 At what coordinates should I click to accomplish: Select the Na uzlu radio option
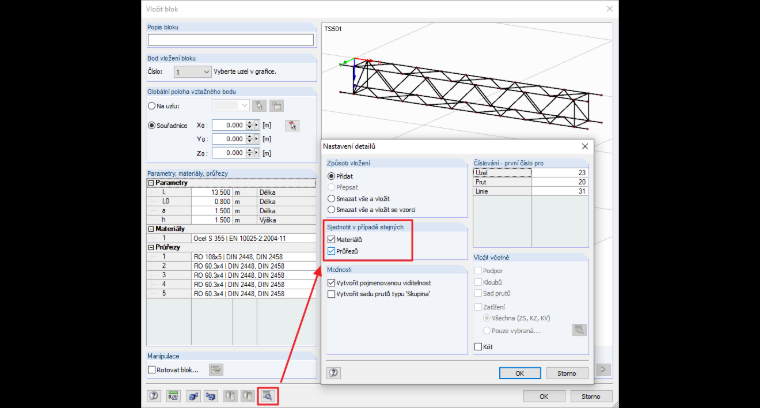[x=152, y=106]
